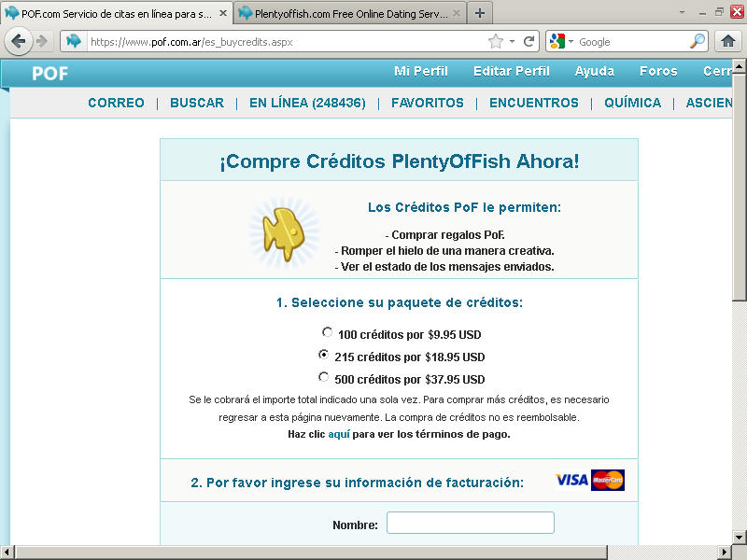Open the search engine selector dropdown
Viewport: 747px width, 560px height.
[x=571, y=41]
